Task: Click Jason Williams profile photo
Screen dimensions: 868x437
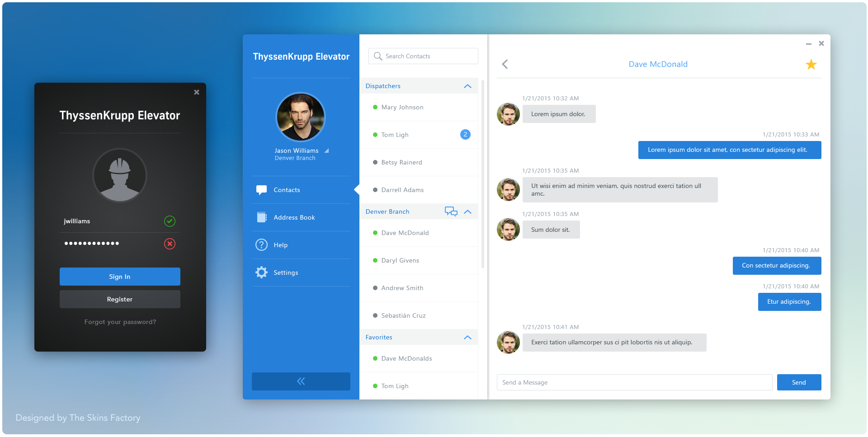Action: click(301, 117)
